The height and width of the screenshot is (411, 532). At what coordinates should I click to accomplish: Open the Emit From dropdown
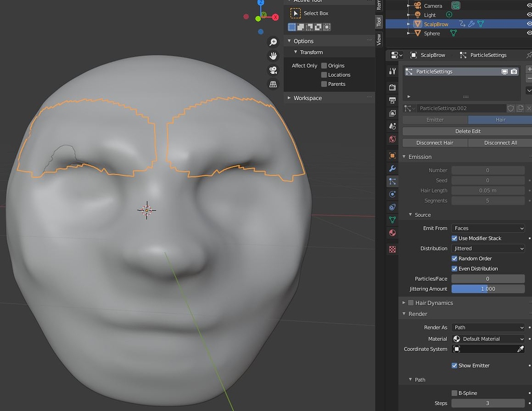[x=487, y=228]
